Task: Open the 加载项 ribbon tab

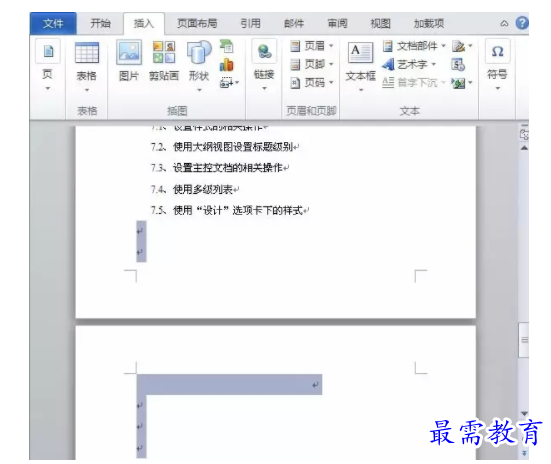Action: pyautogui.click(x=429, y=24)
